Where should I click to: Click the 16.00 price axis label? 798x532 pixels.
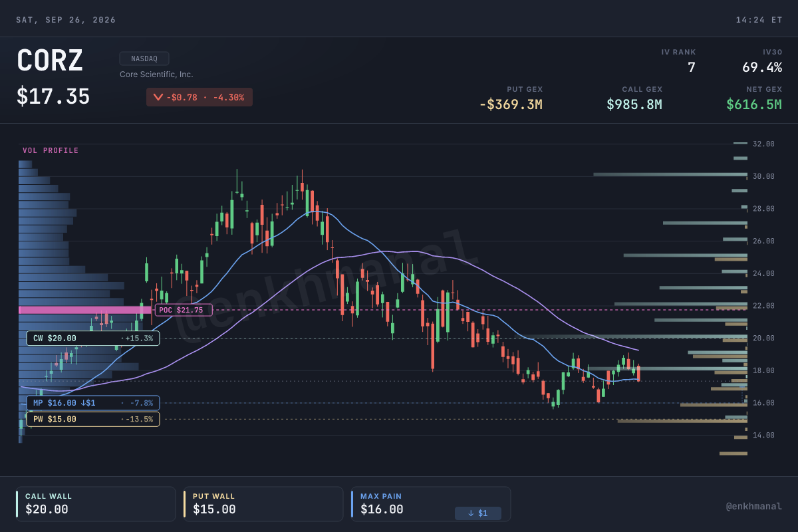click(x=763, y=403)
